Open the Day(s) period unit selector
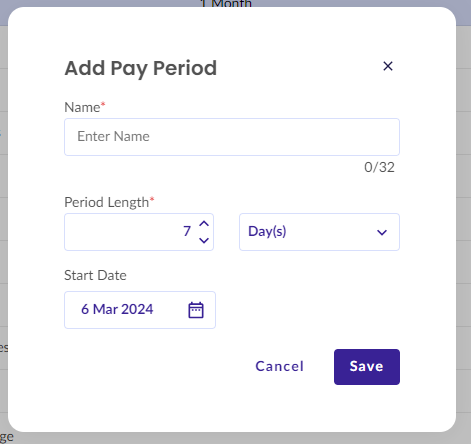 [319, 232]
